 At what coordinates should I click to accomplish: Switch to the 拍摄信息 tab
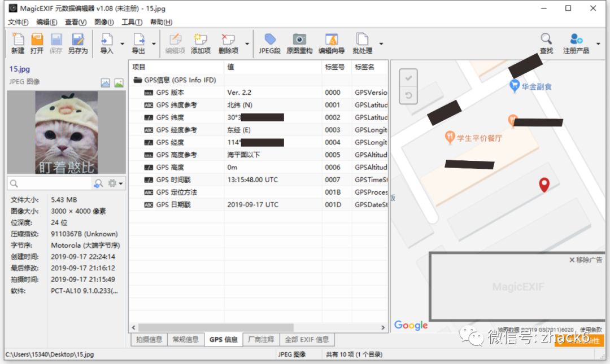(x=149, y=340)
